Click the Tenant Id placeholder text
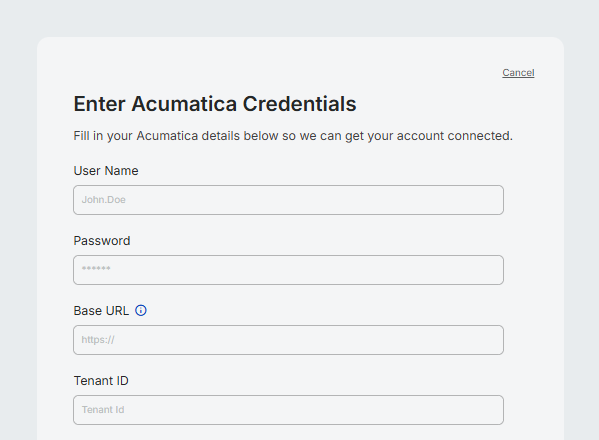Screen dimensions: 599x440 coord(103,410)
